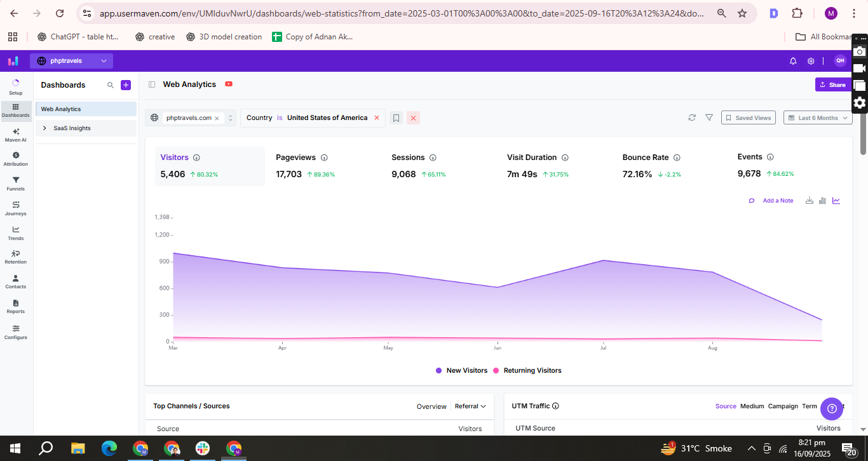Select the Overview tab in Top Channels
This screenshot has width=868, height=461.
coord(431,406)
